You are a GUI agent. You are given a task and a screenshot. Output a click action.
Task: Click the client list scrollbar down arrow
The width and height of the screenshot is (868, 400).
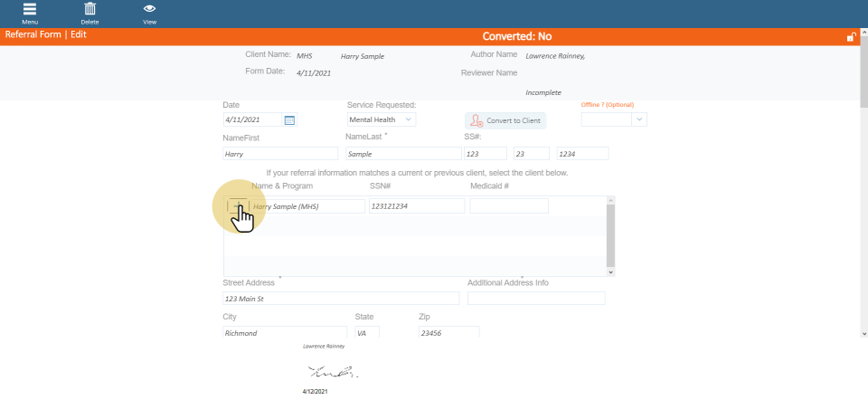611,271
